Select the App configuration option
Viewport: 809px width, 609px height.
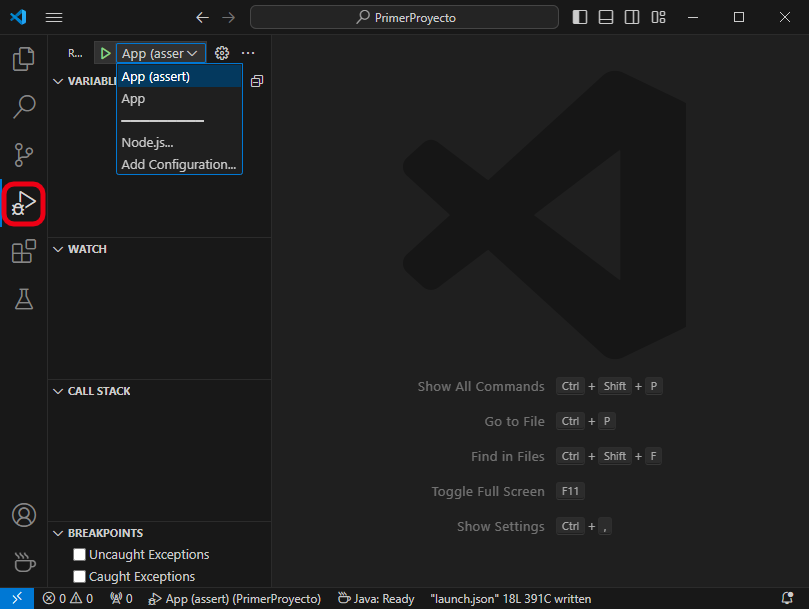point(179,99)
